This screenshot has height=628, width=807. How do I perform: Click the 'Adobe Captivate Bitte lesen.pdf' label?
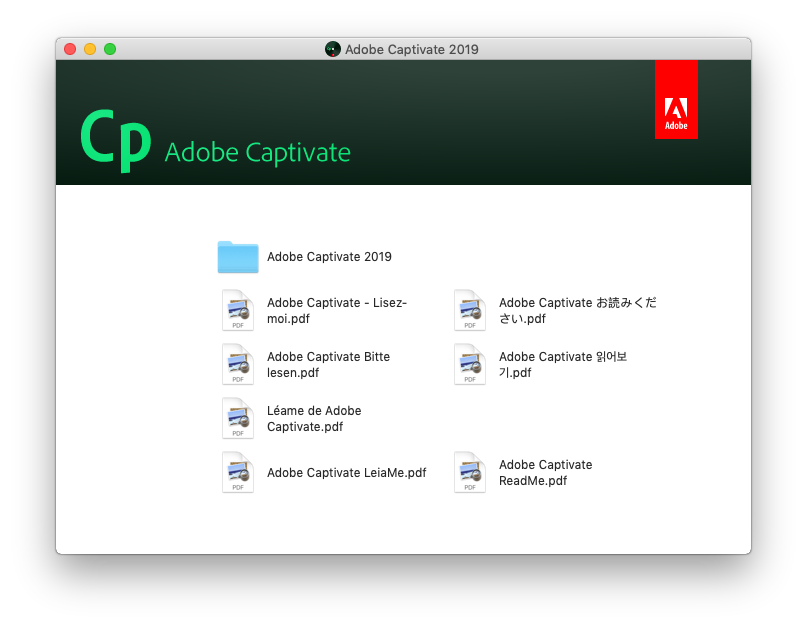(328, 365)
